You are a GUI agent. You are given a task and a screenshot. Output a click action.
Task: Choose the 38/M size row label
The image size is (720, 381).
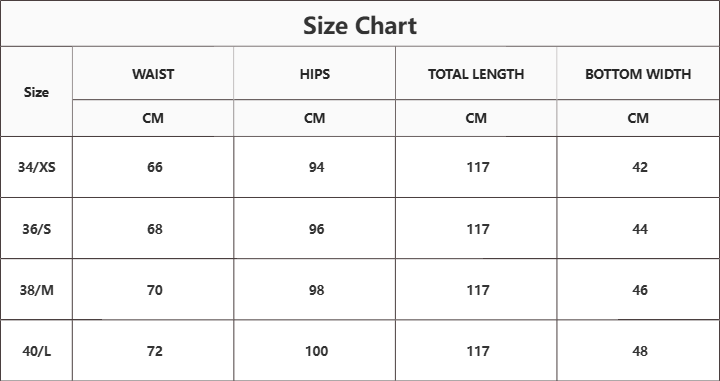37,290
